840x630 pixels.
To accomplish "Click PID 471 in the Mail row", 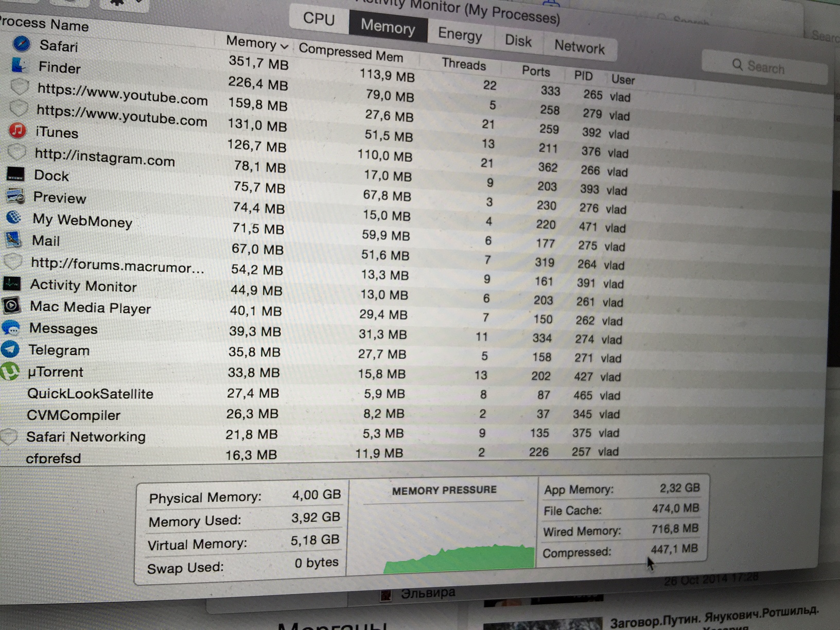I will [x=587, y=226].
